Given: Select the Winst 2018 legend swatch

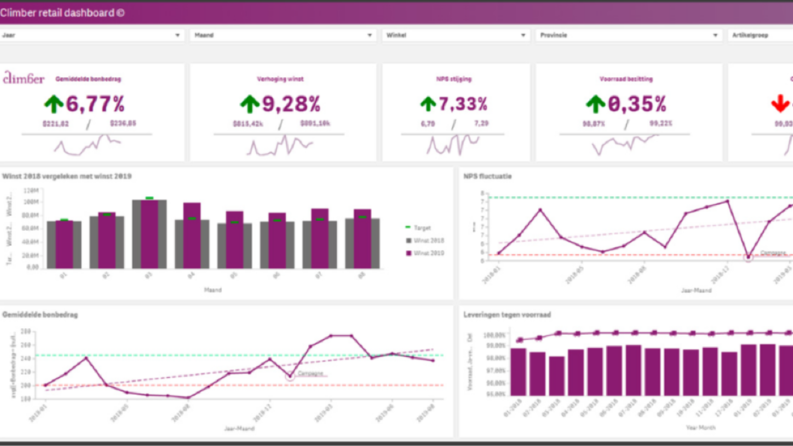Looking at the screenshot, I should [x=409, y=241].
